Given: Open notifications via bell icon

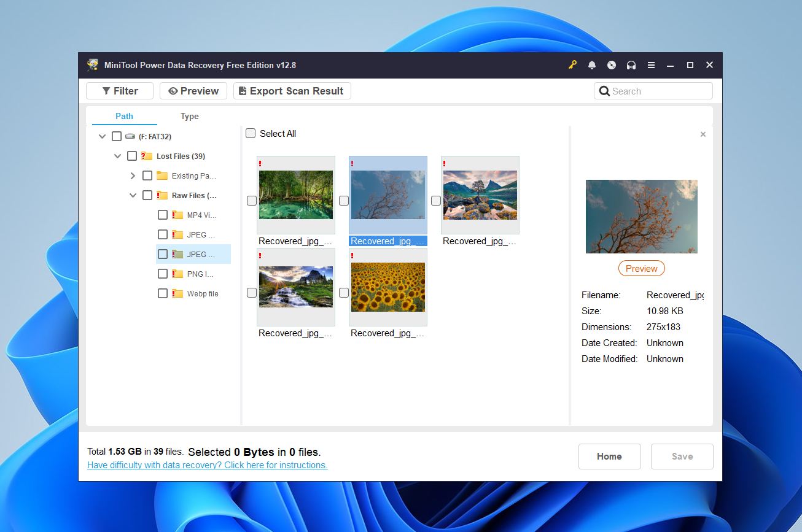Looking at the screenshot, I should [592, 64].
